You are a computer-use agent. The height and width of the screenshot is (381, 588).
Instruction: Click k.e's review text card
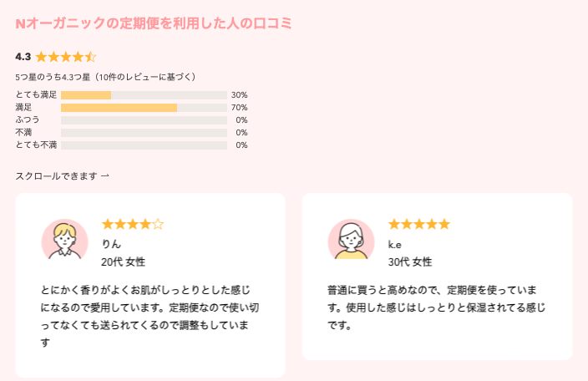coord(438,277)
